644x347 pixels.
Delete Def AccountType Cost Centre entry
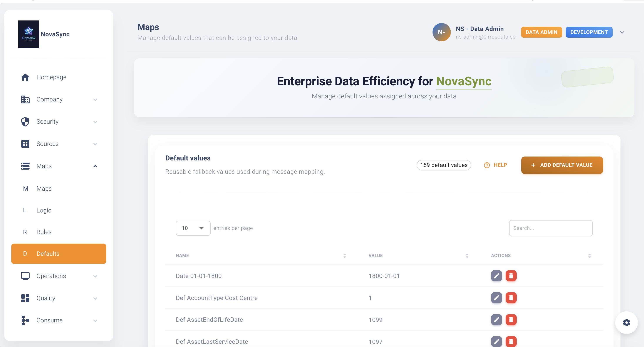(x=511, y=298)
